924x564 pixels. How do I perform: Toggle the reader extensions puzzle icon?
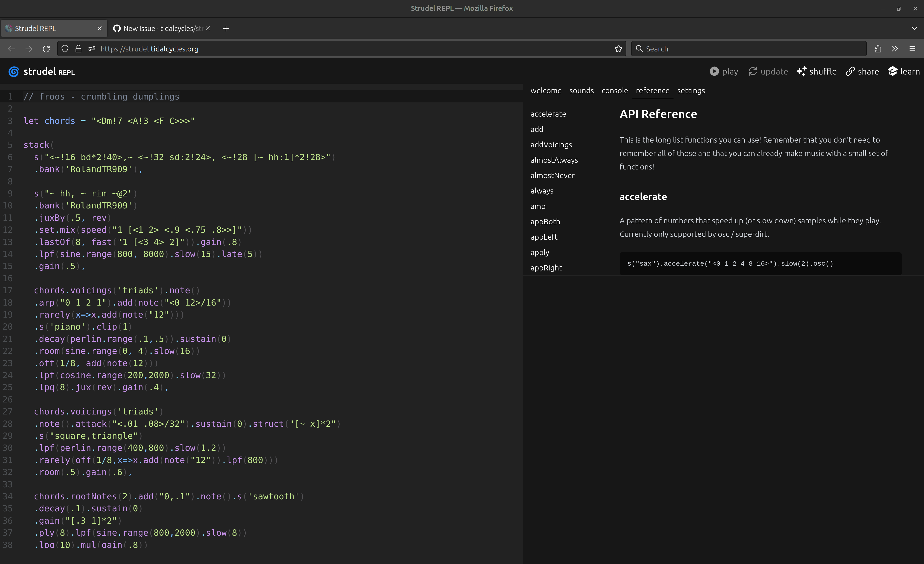[x=878, y=48]
